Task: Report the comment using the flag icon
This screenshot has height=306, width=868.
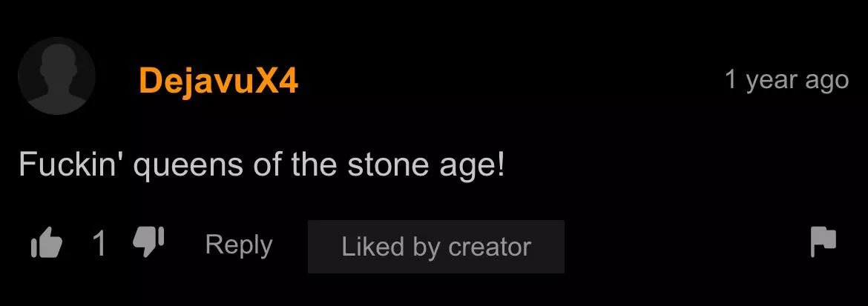Action: click(823, 242)
